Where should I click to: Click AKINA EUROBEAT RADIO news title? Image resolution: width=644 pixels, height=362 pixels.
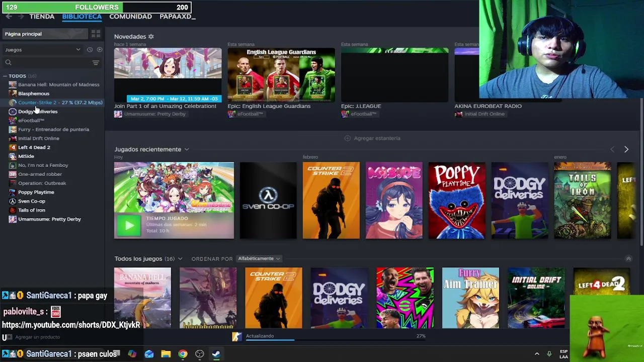[488, 106]
